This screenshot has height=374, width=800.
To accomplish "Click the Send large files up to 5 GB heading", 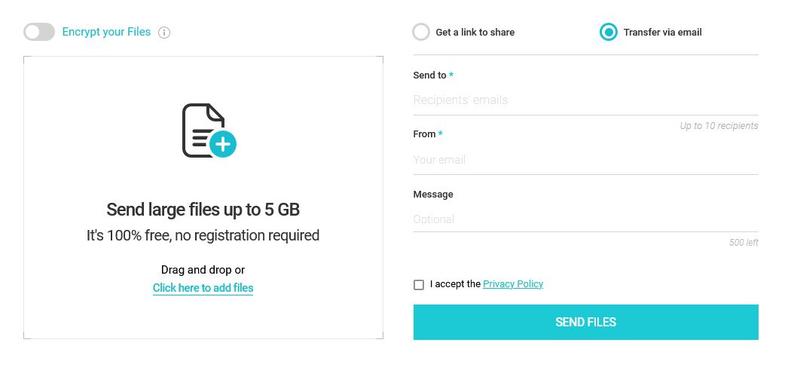I will pyautogui.click(x=203, y=210).
